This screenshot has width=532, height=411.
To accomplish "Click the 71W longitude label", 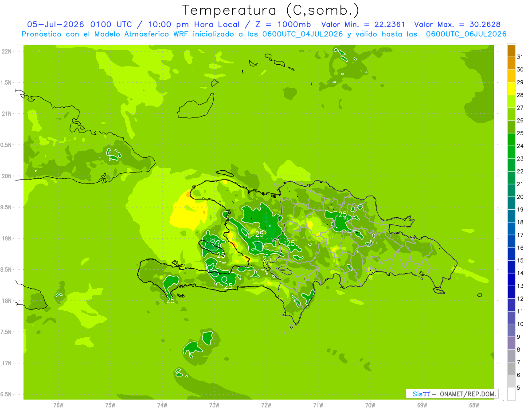I will [x=318, y=405].
